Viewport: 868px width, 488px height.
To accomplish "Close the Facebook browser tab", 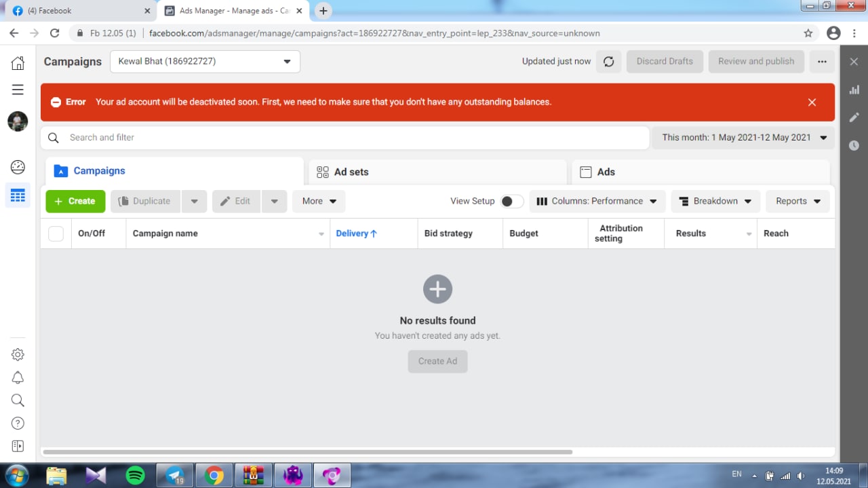I will [147, 11].
